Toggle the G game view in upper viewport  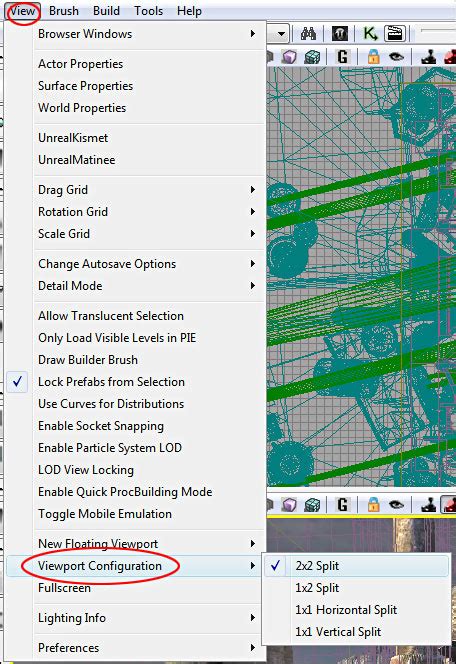pos(343,57)
